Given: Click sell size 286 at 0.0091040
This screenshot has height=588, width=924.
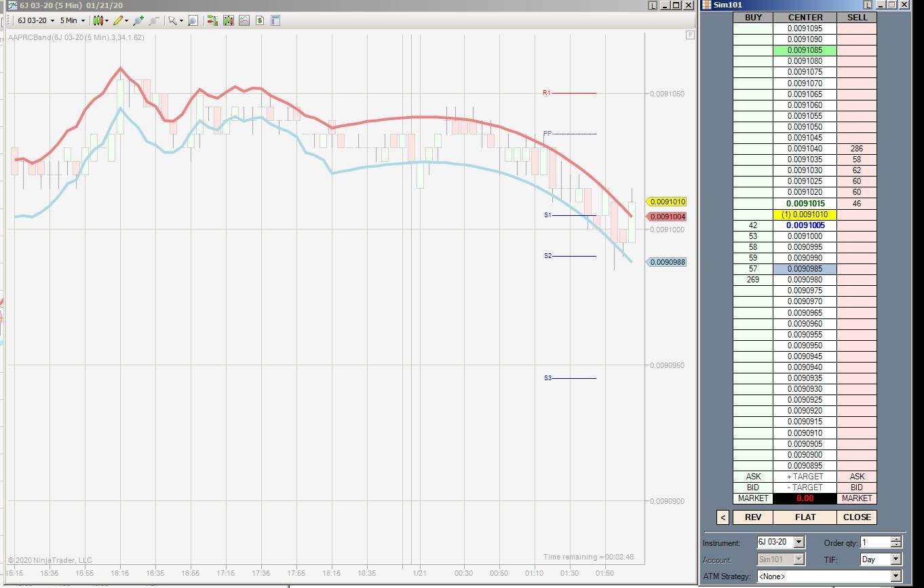Looking at the screenshot, I should (x=857, y=149).
